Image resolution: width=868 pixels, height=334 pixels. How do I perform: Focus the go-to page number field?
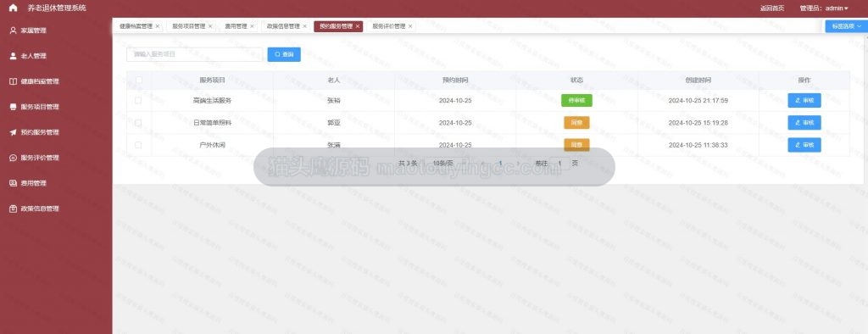pos(560,164)
